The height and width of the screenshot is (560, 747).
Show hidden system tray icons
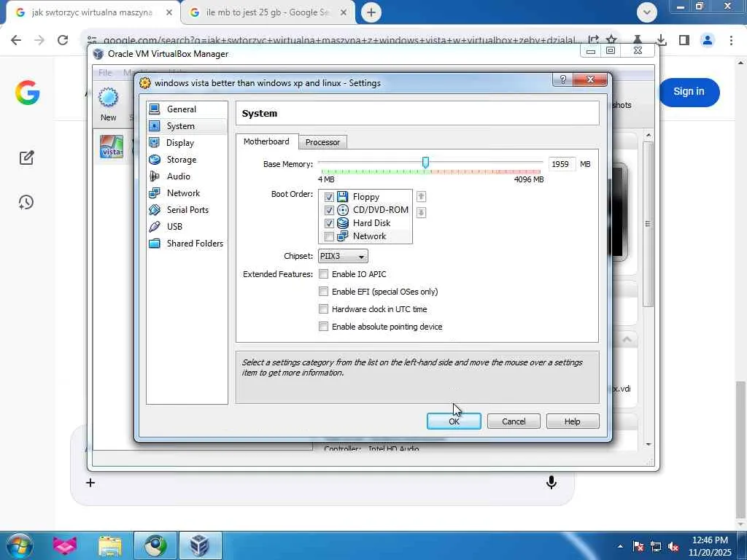click(x=620, y=547)
